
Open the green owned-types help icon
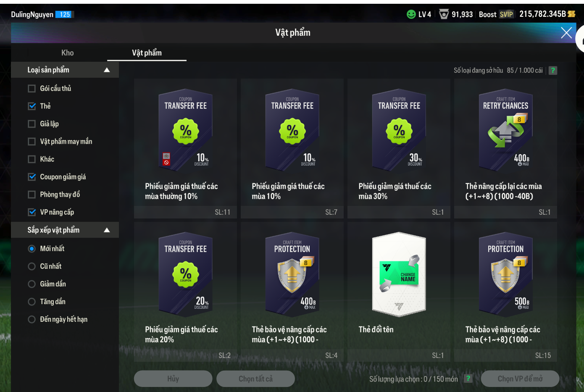553,71
